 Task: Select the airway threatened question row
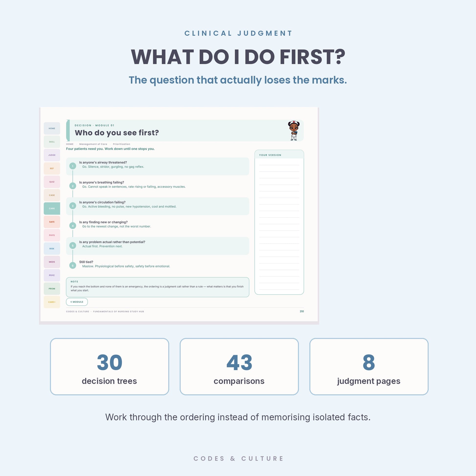158,166
